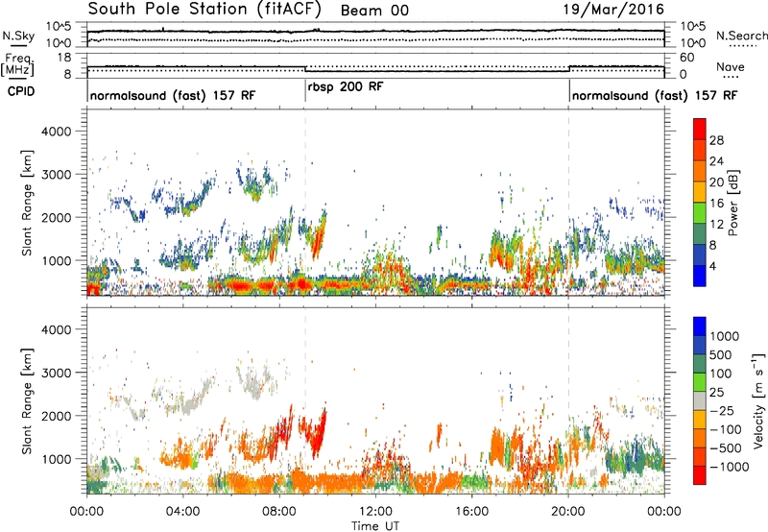Click the "Time UT" axis label
Viewport: 768px width, 532px height.
click(x=375, y=525)
